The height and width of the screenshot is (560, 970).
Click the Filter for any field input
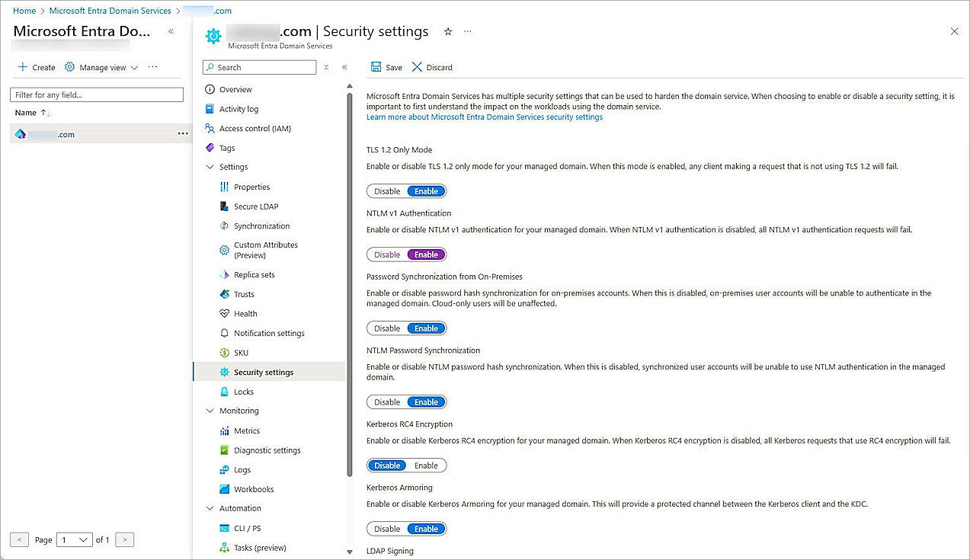pos(96,94)
